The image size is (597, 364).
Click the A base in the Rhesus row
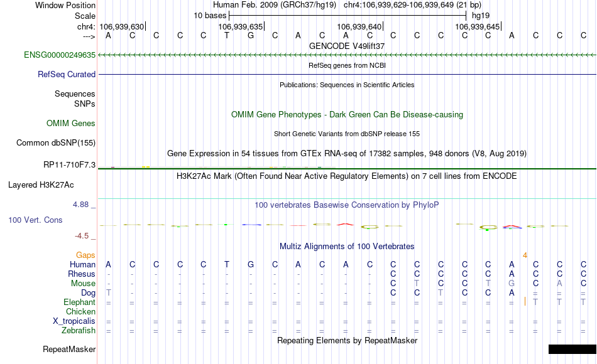(x=512, y=274)
